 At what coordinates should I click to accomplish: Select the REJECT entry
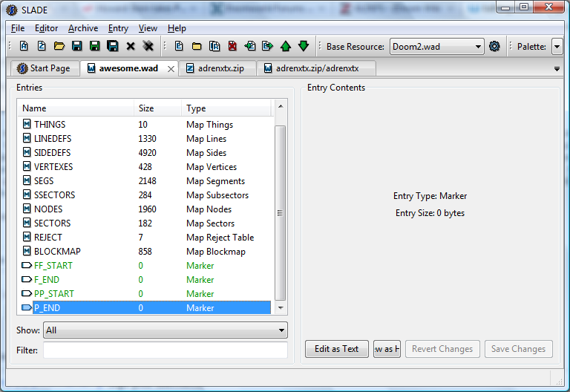pos(145,237)
